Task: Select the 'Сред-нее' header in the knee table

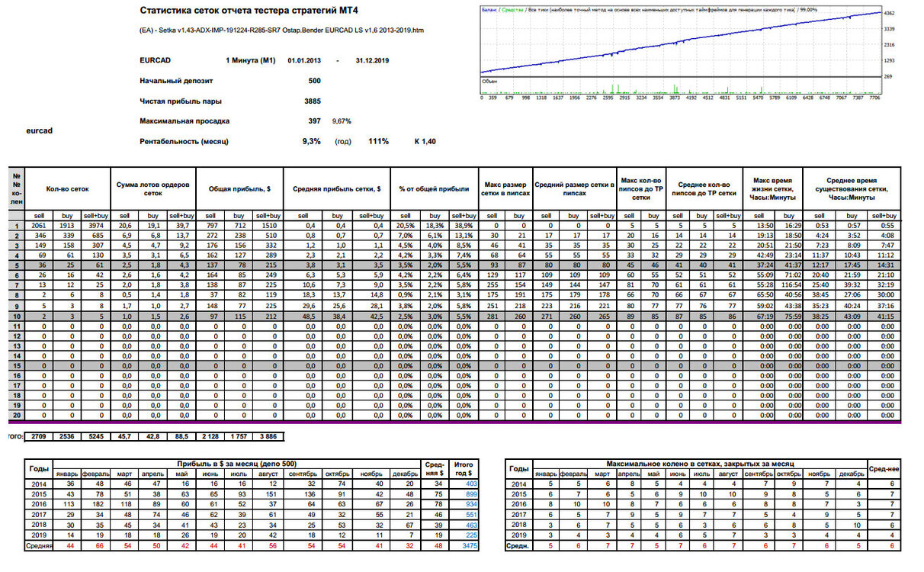Action: [x=883, y=468]
